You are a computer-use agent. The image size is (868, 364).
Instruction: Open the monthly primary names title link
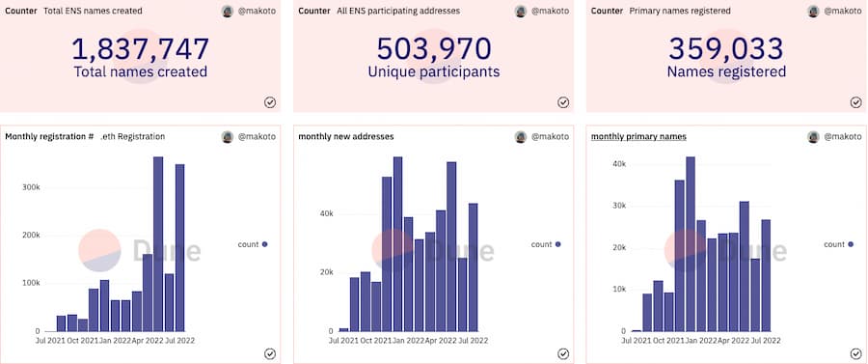tap(638, 137)
